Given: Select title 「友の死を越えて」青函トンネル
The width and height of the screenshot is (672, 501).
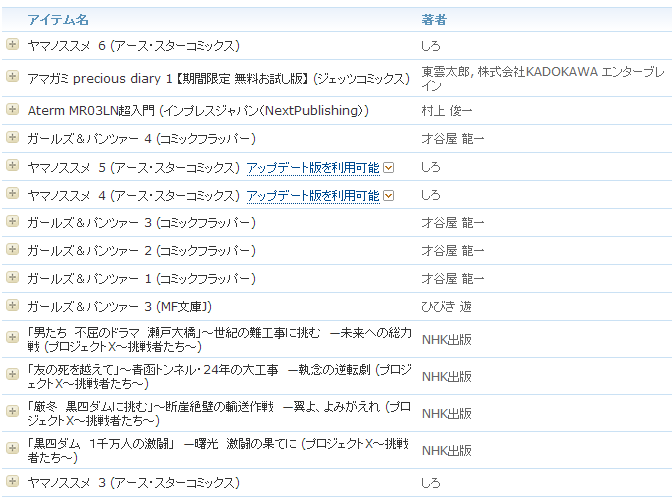Looking at the screenshot, I should pyautogui.click(x=219, y=376).
